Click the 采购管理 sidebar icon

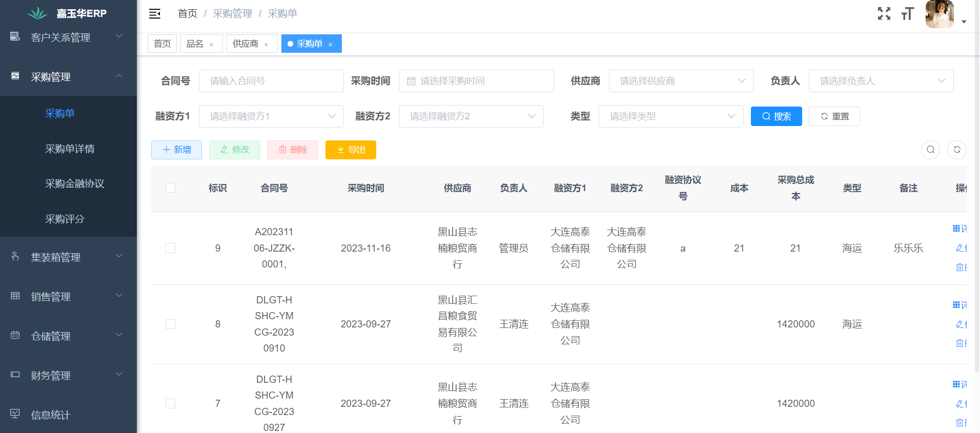point(15,76)
